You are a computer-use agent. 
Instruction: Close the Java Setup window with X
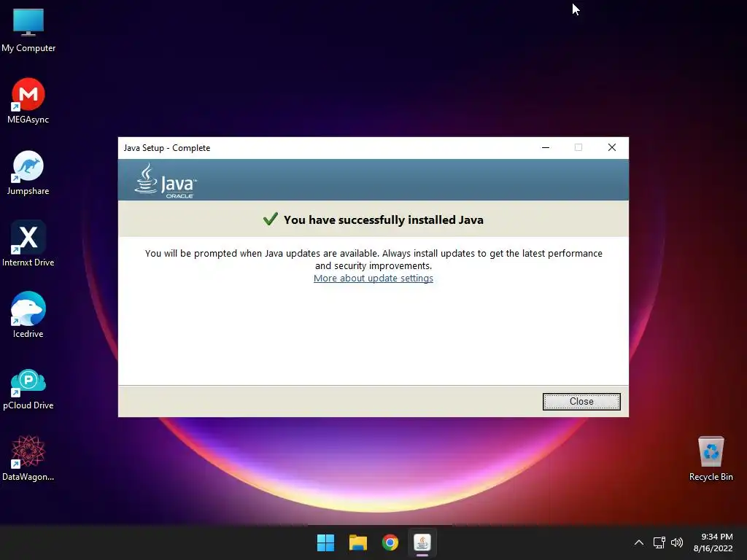coord(612,147)
